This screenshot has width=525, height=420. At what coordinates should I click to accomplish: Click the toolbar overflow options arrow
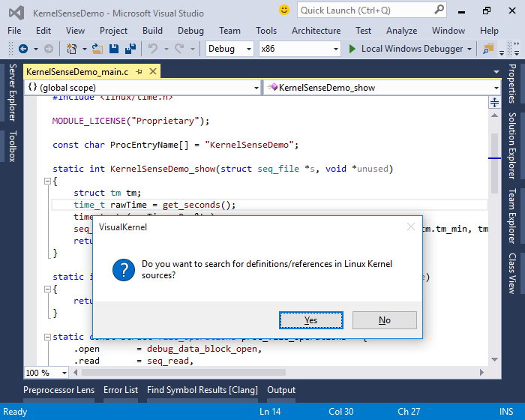[x=502, y=52]
